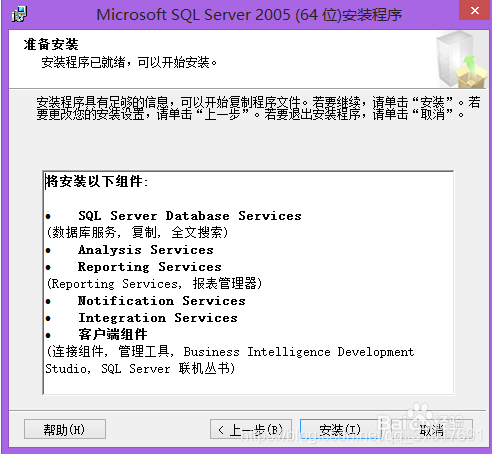Select the '客户端组件' line

113,334
